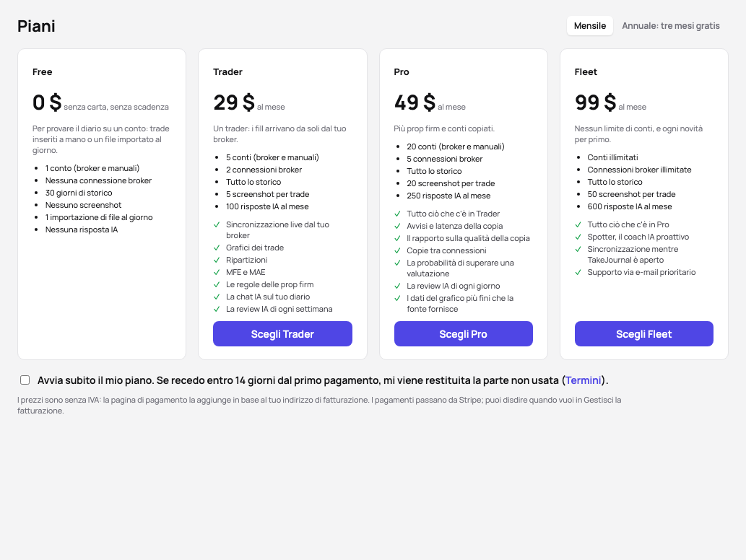Click checkmark beside Le regole delle prop firm
Screen dimensions: 746x560
[x=217, y=285]
